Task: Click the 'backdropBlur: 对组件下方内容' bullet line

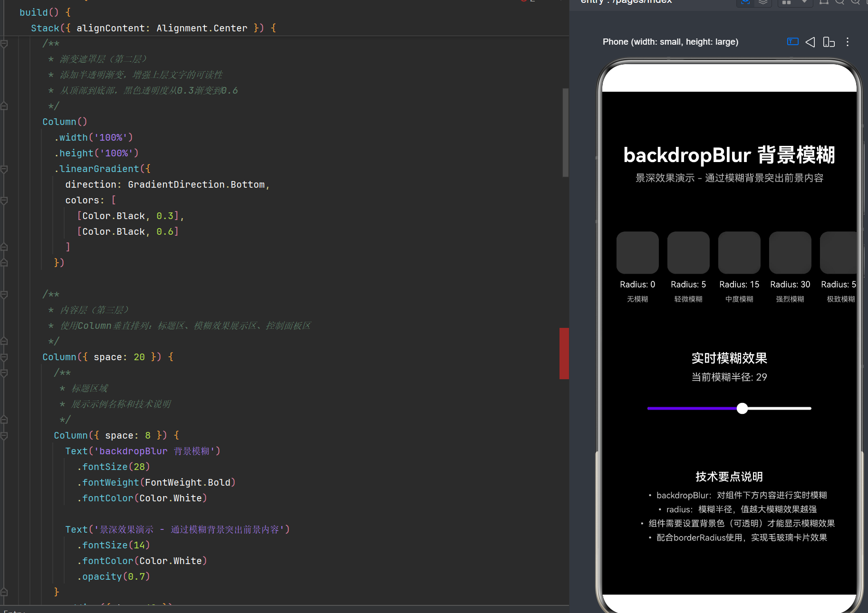Action: click(x=738, y=495)
